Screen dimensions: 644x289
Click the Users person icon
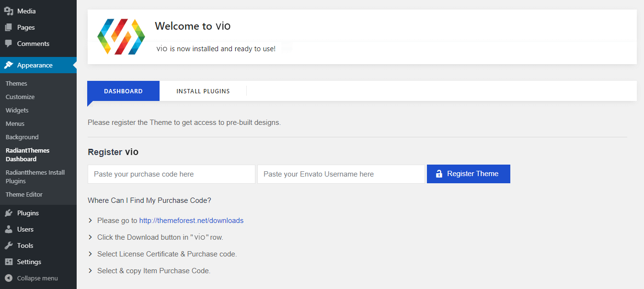[9, 229]
